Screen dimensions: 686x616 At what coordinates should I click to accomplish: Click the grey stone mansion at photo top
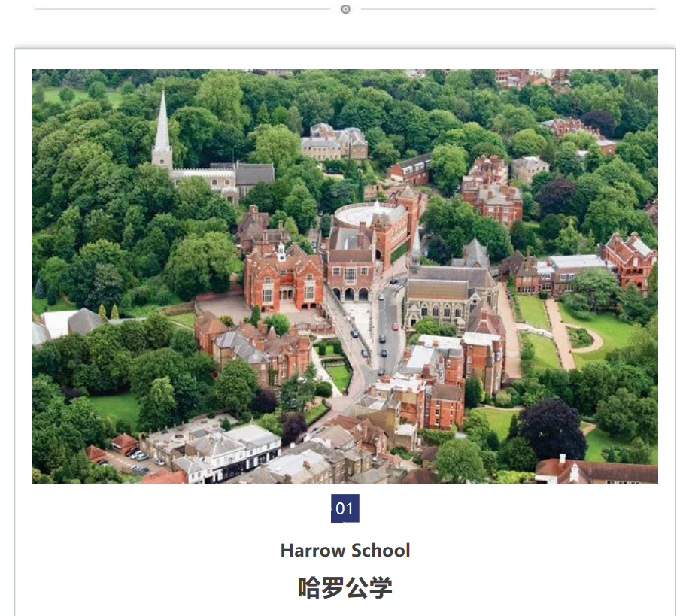[335, 141]
